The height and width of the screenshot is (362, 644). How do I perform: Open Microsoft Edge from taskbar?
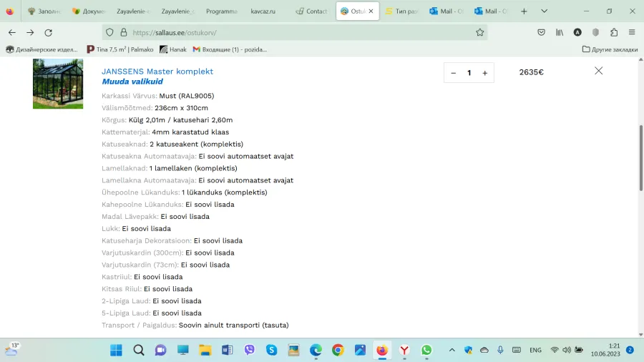[x=316, y=350]
